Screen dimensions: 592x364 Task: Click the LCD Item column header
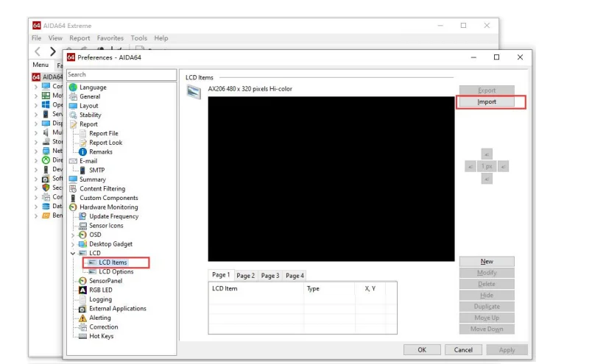(256, 288)
